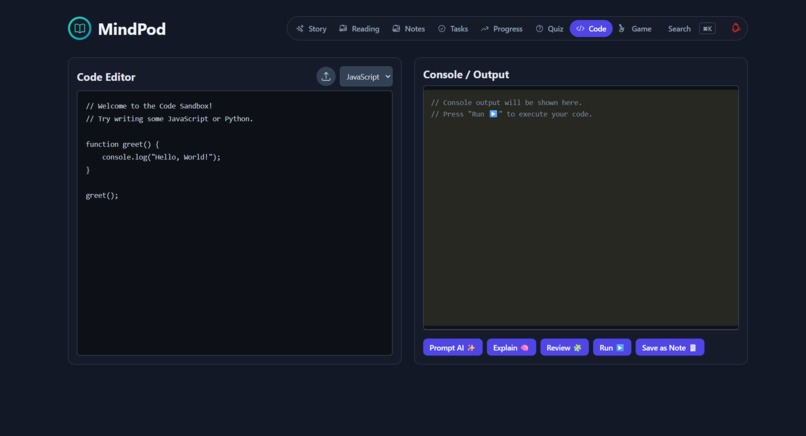Click the Console output panel
The height and width of the screenshot is (436, 806).
point(581,208)
